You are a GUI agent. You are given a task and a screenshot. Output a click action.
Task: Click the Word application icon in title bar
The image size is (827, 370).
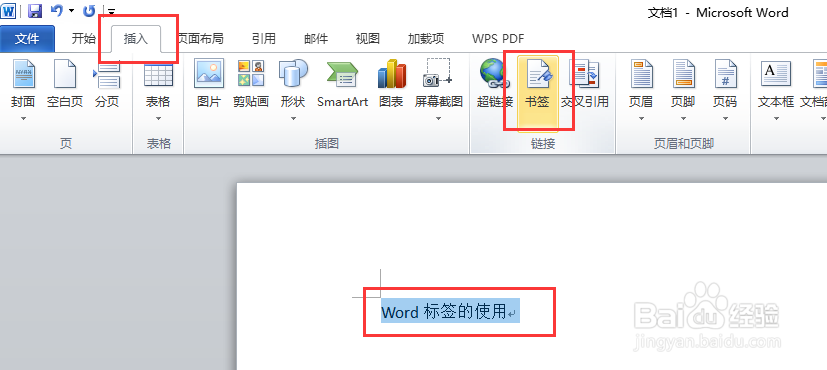pos(8,10)
